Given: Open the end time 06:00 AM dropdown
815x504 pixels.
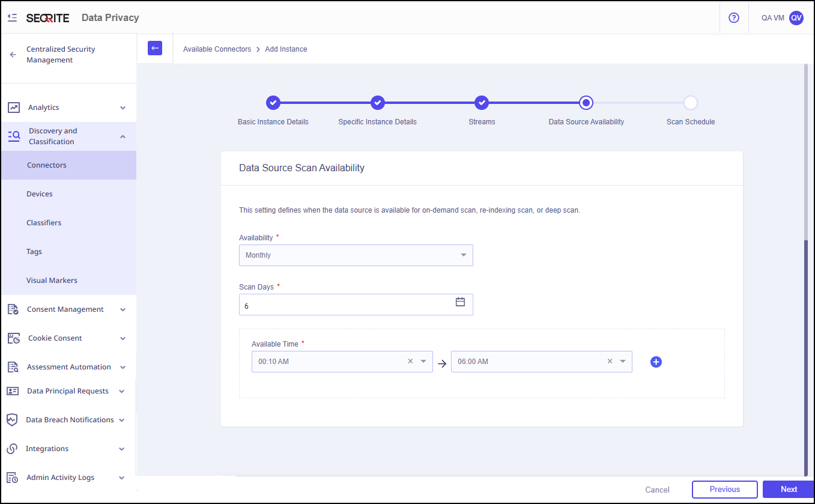Looking at the screenshot, I should pos(623,362).
